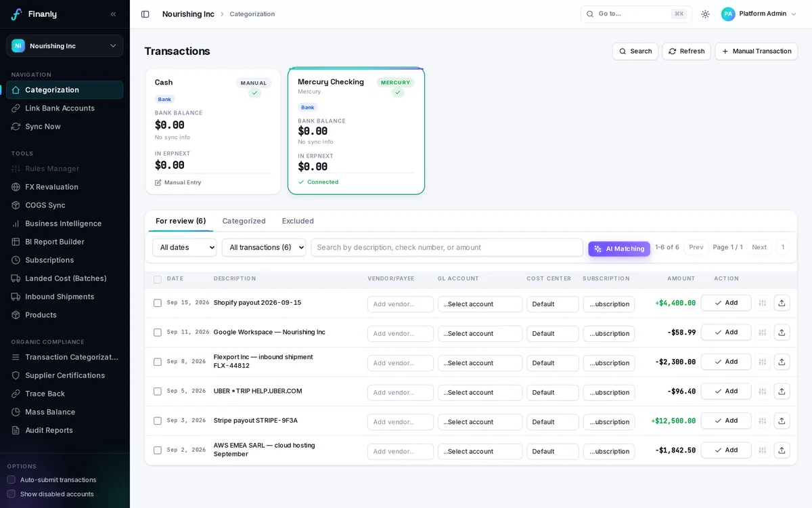
Task: Create a Manual Transaction
Action: tap(757, 51)
